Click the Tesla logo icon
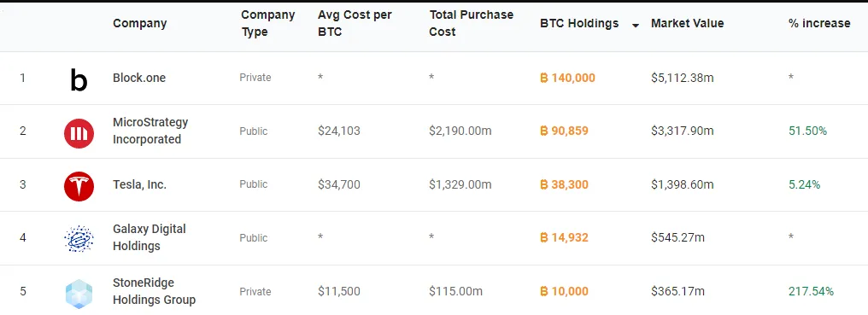The height and width of the screenshot is (315, 868). pyautogui.click(x=79, y=186)
